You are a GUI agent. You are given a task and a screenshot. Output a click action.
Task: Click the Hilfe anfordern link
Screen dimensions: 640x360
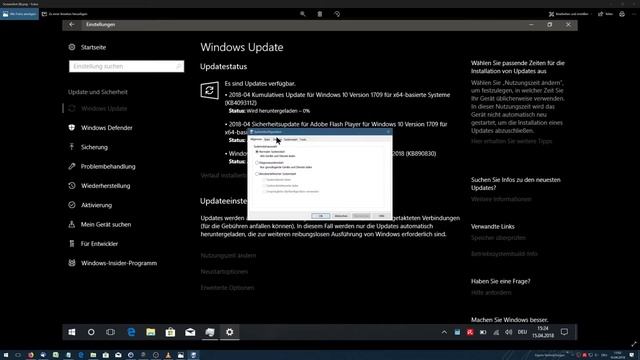click(x=491, y=293)
